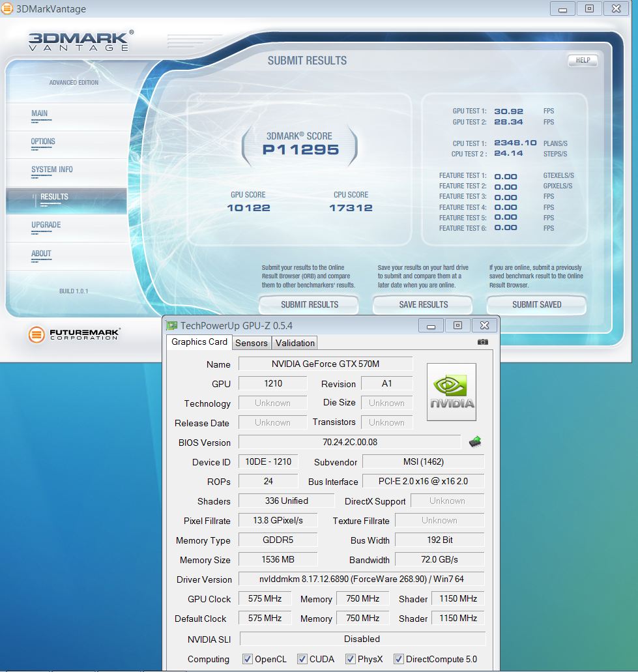Click the GPU-Z screenshot camera icon
Image resolution: width=638 pixels, height=672 pixels.
coord(482,342)
